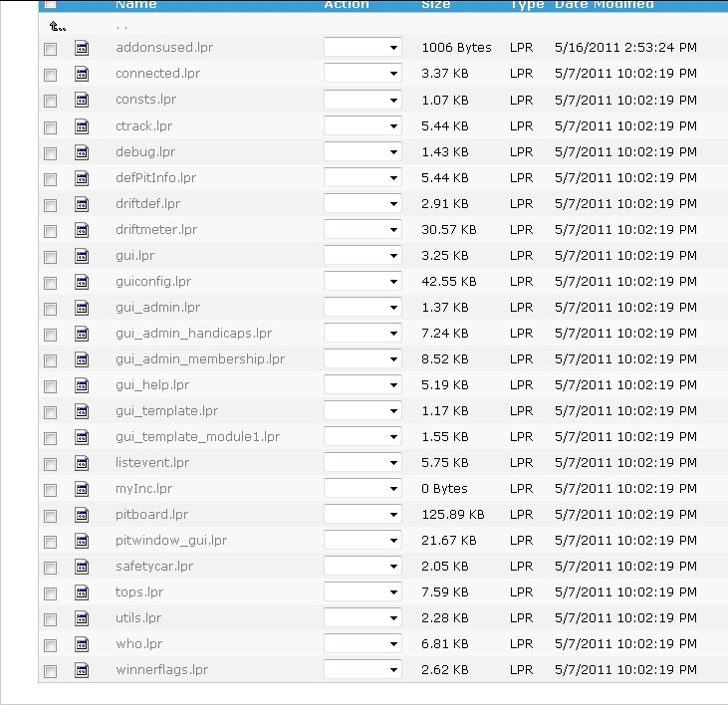
Task: Expand the action dropdown for guiconfig.lpr
Action: tap(363, 282)
